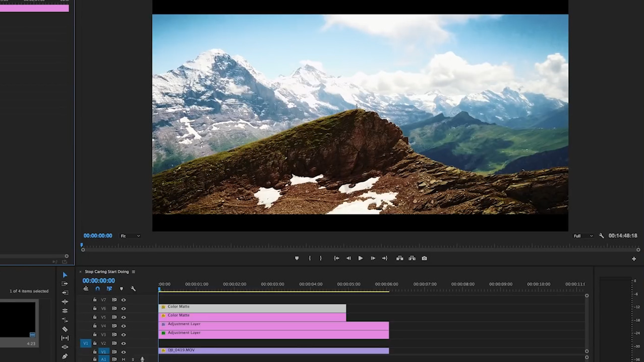Click the plus button to edit monitor buttons
644x362 pixels.
tap(633, 258)
